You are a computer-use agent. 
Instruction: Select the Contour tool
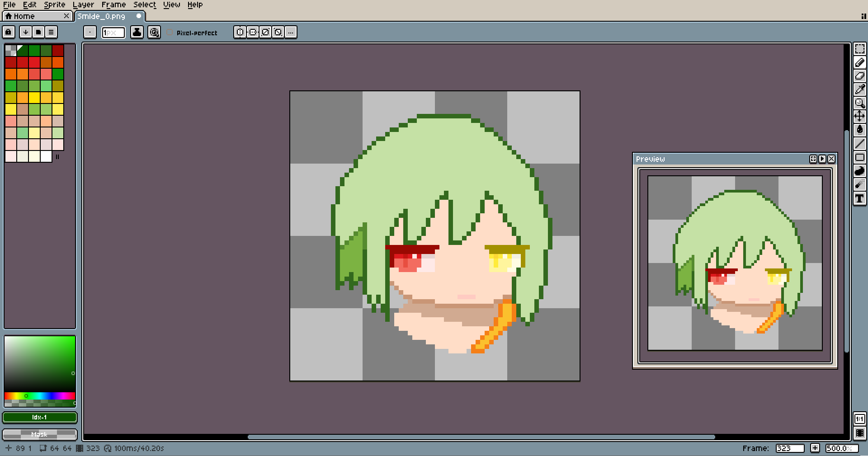pyautogui.click(x=859, y=171)
